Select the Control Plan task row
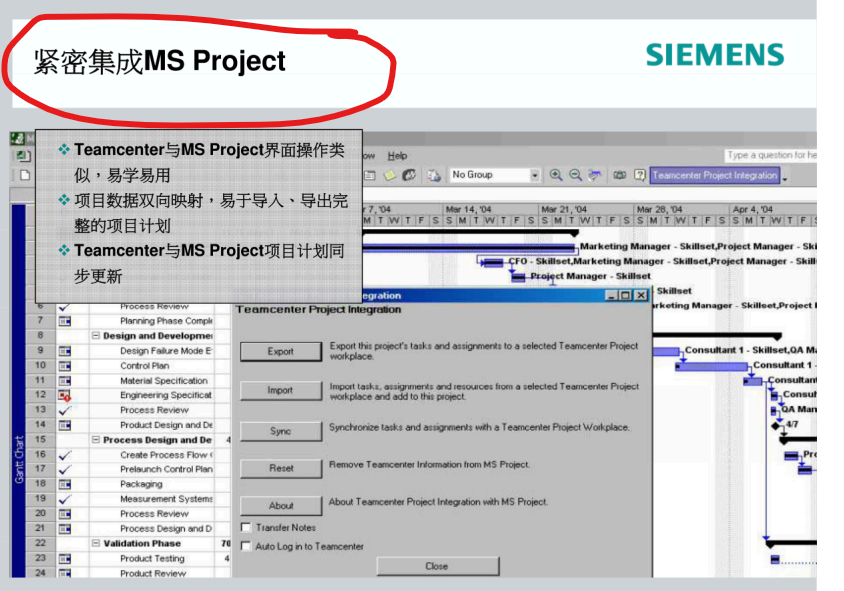Screen dimensions: 844x591 coord(145,366)
